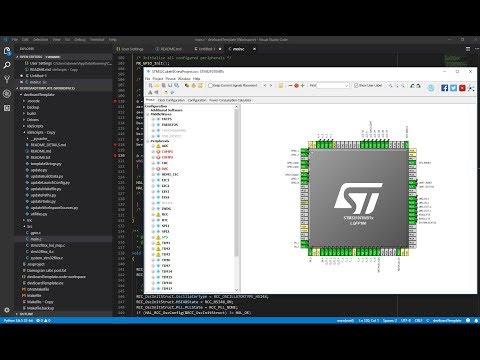Click the New Project icon in CubeMX toolbar

[x=150, y=86]
